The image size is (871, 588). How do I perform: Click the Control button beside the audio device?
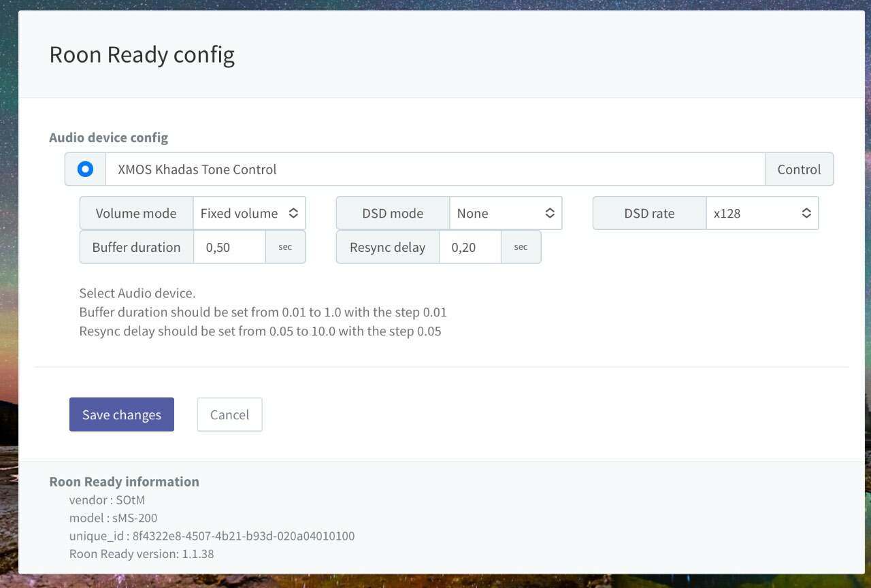click(x=799, y=169)
